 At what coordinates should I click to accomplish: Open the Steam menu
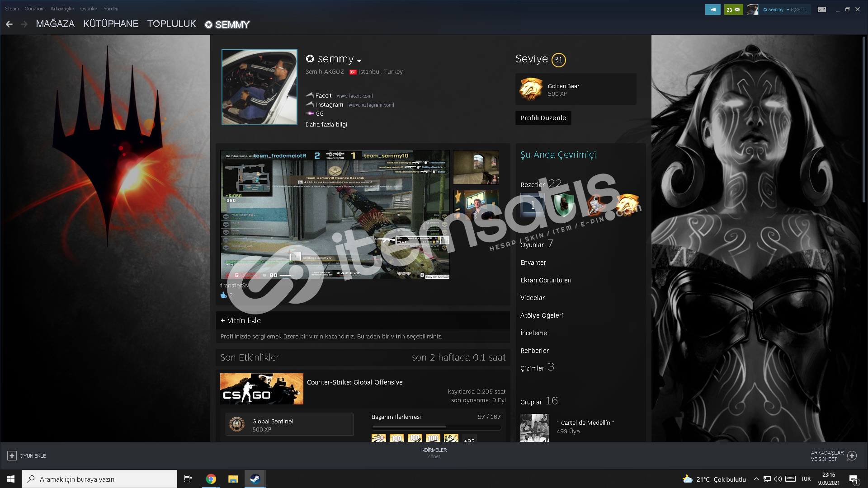[x=12, y=9]
